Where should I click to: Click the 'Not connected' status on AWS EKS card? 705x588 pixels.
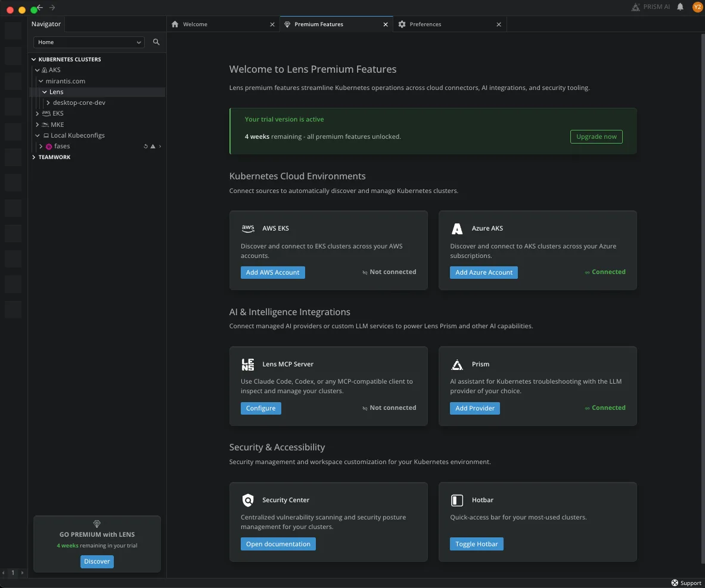(x=389, y=272)
